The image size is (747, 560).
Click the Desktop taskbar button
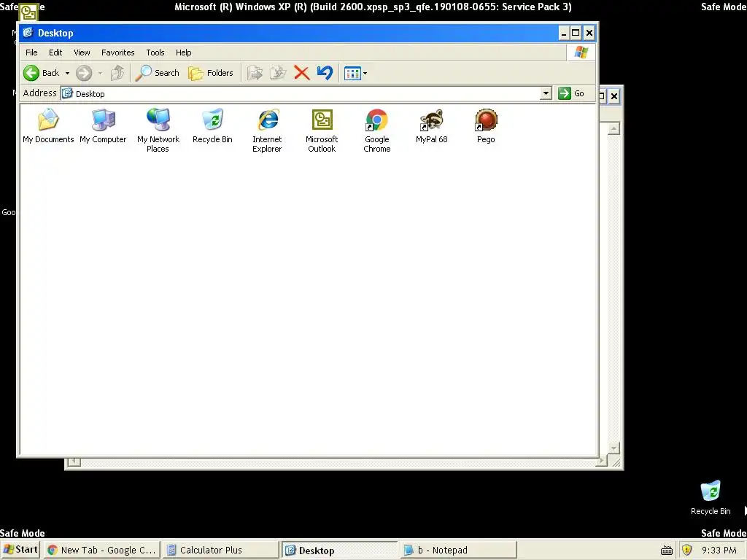point(339,551)
